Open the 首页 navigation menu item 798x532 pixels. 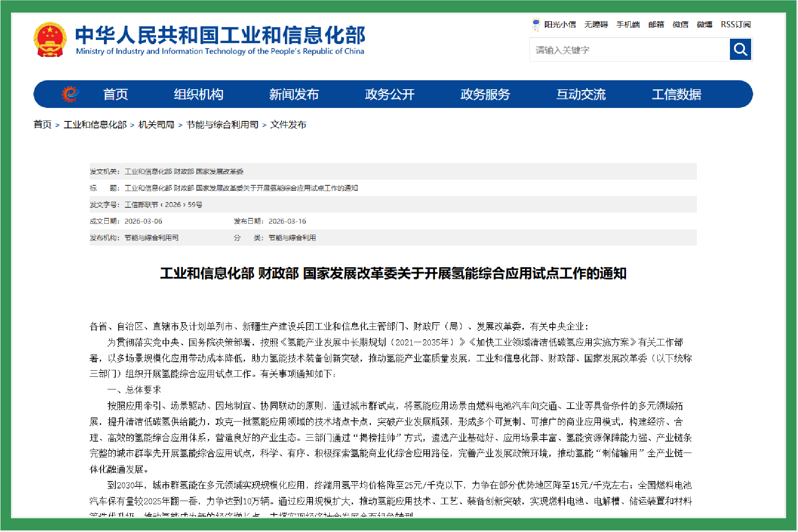tap(115, 95)
